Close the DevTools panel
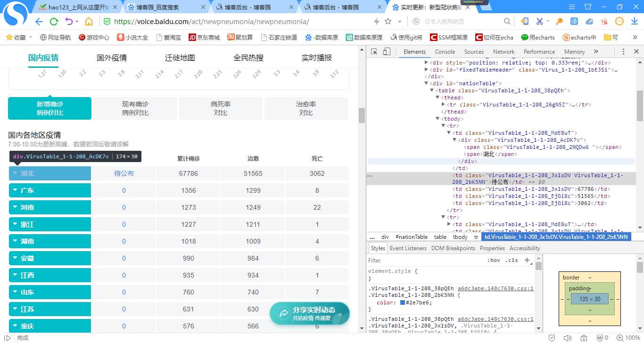 point(636,52)
